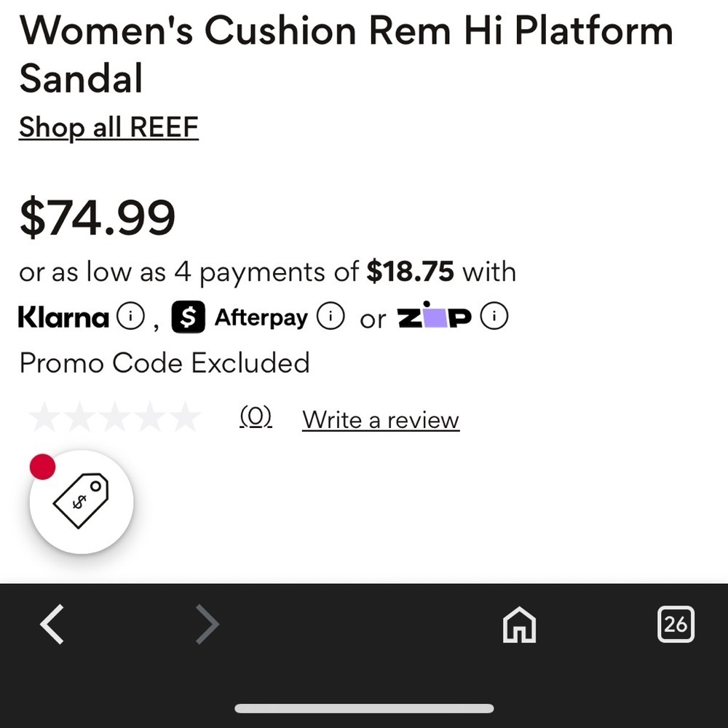Viewport: 728px width, 728px height.
Task: Tap the red notification dot on the tag
Action: (x=43, y=467)
